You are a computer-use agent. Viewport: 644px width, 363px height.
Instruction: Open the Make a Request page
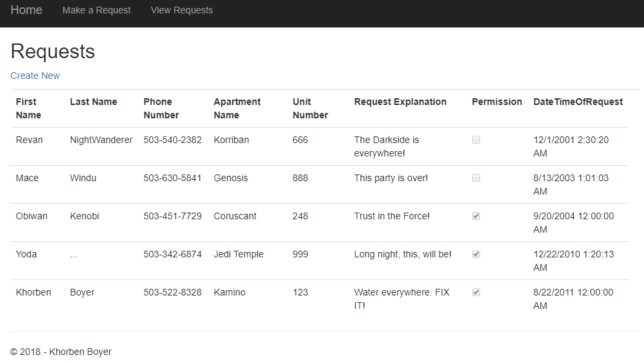point(96,10)
